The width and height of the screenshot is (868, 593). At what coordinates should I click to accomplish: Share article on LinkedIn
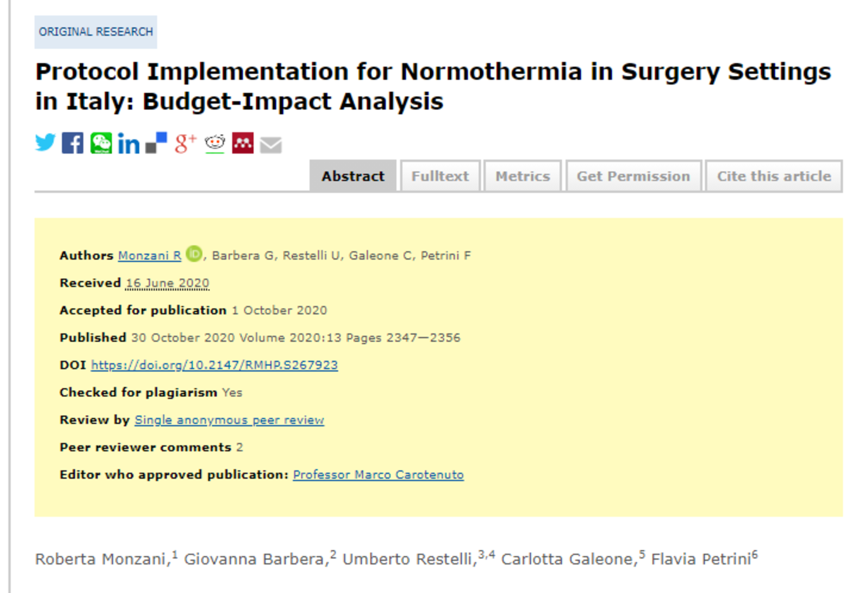[129, 144]
